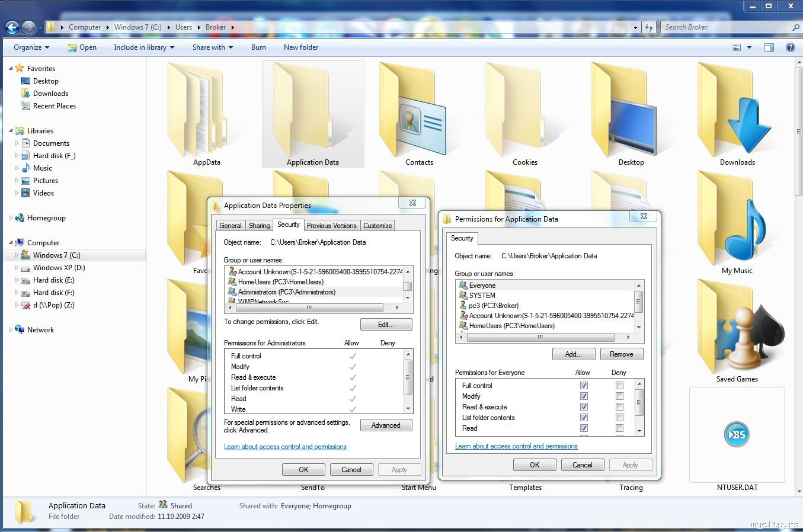Switch to the Sharing tab in Properties
803x532 pixels.
259,226
